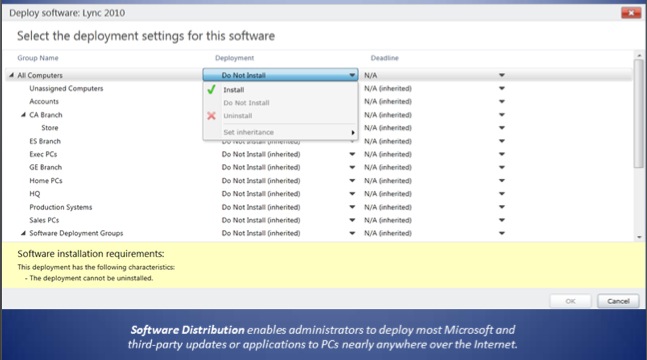Click the scrollbar down arrow
Viewport: 647px width, 360px height.
pyautogui.click(x=639, y=237)
